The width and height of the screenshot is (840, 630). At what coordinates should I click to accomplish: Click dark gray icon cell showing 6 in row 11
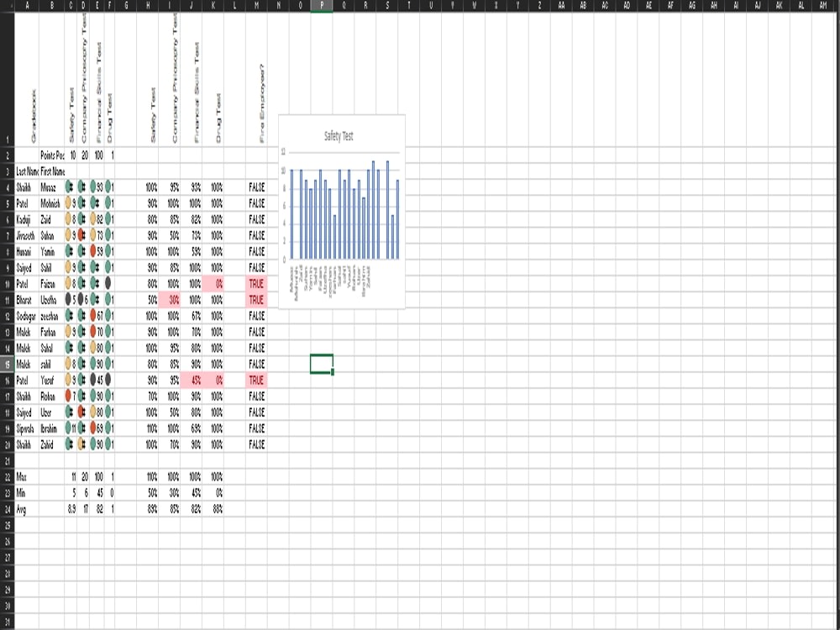click(83, 300)
